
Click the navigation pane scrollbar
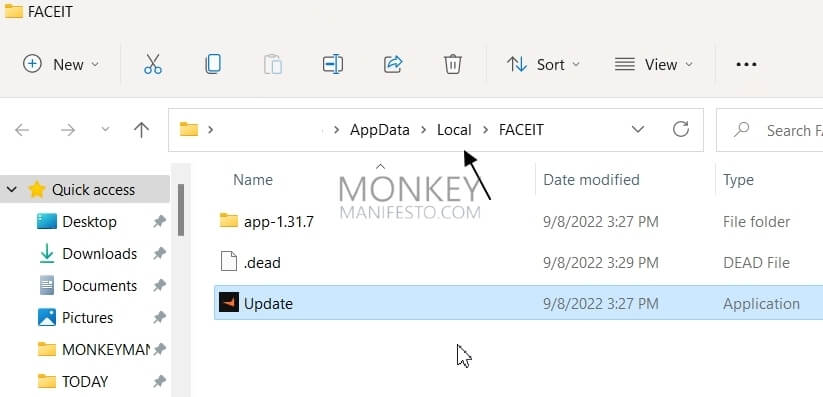pyautogui.click(x=181, y=210)
